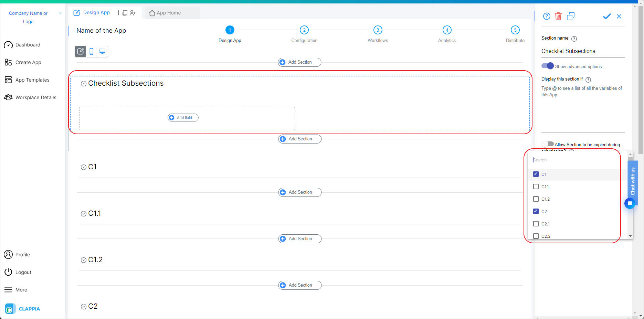Check the C1.1 option in the list
The width and height of the screenshot is (644, 319).
(536, 187)
